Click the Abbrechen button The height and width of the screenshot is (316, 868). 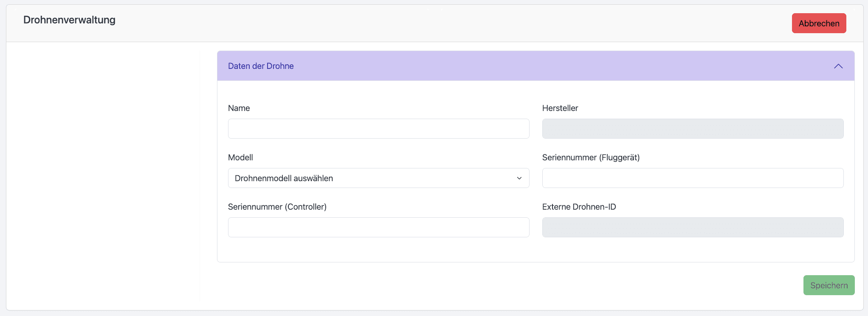819,23
